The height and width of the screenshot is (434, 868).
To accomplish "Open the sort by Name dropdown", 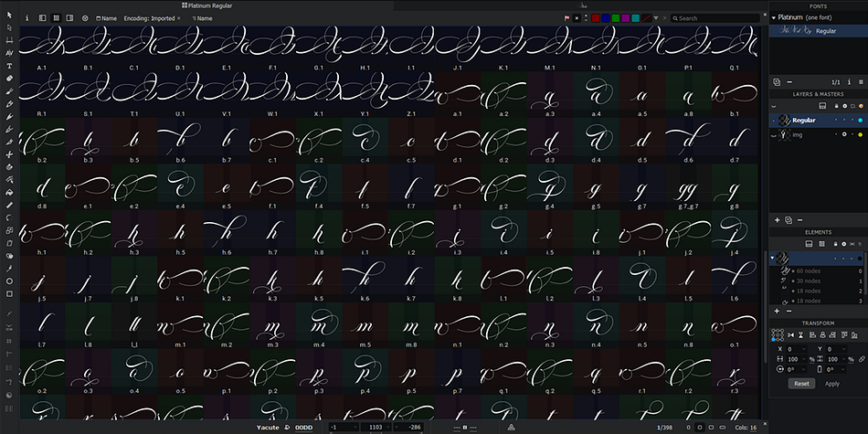I will pyautogui.click(x=202, y=18).
